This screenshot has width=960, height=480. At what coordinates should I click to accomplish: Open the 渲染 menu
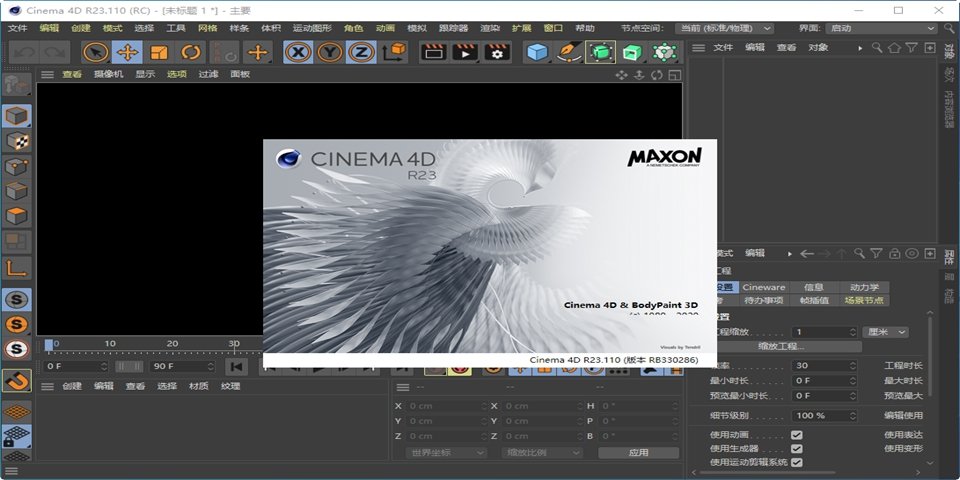(x=490, y=28)
